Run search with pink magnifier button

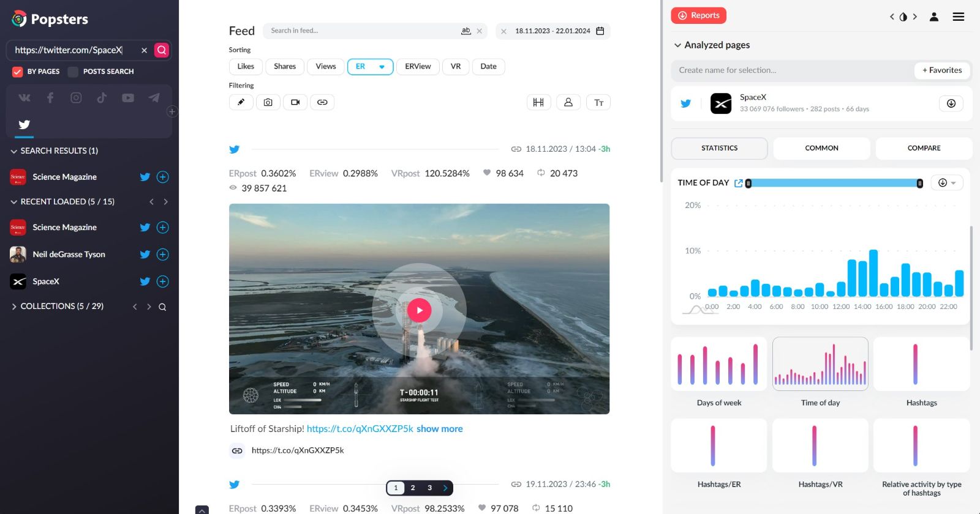click(162, 50)
